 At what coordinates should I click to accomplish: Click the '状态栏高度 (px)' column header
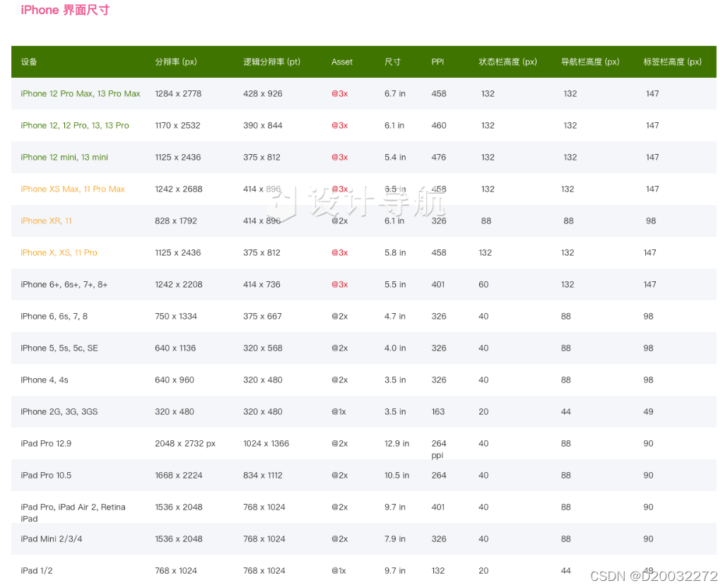click(507, 61)
